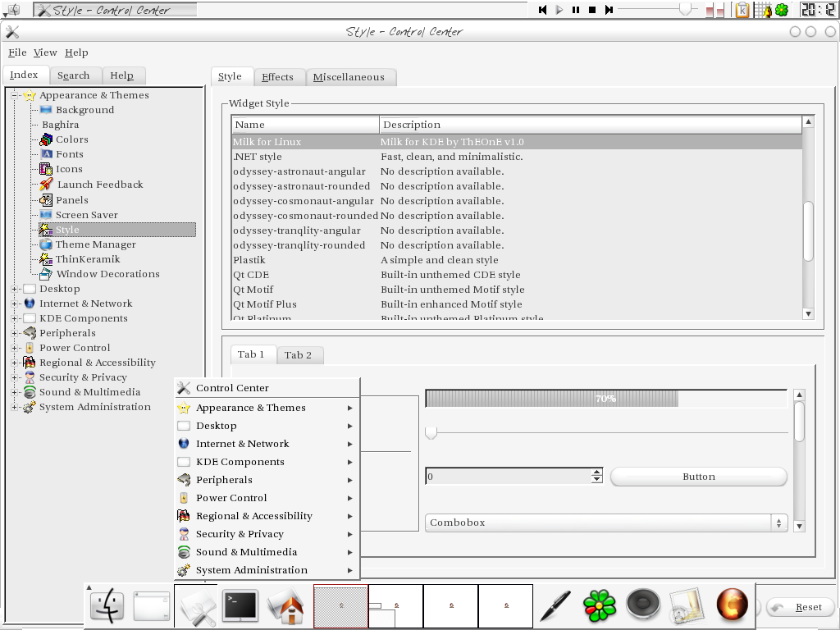Click the pen icon in the dock

[555, 606]
